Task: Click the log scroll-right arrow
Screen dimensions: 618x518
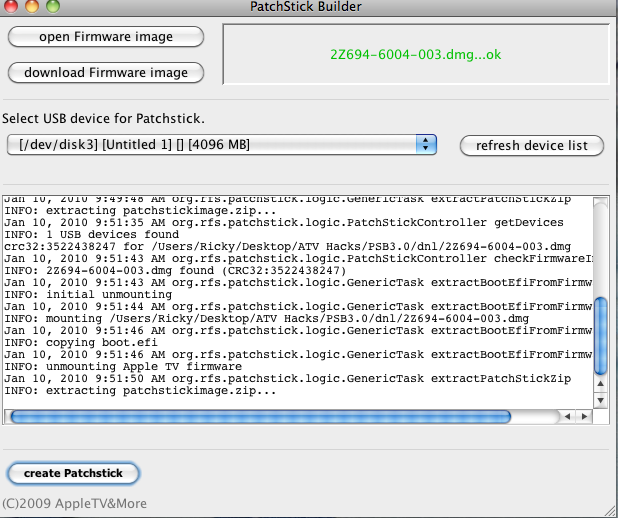Action: [584, 416]
